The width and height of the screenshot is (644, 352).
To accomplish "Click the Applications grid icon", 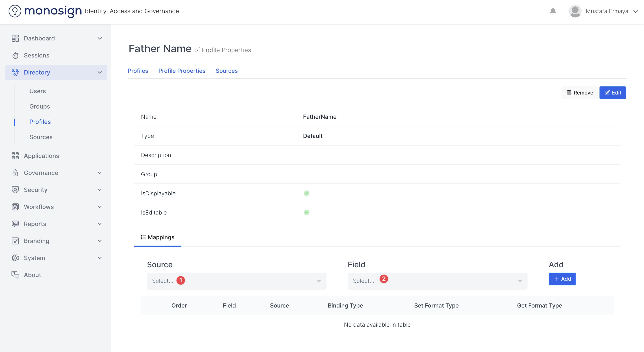I will (x=15, y=156).
